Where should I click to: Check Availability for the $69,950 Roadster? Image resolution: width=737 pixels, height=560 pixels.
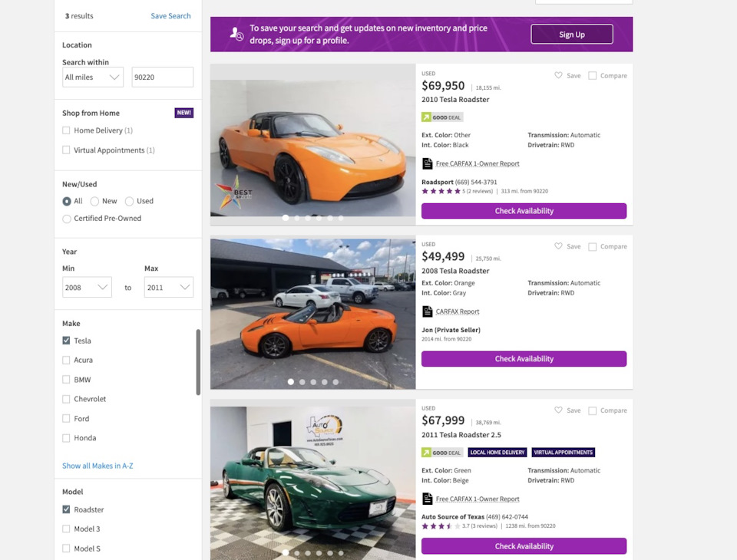524,211
